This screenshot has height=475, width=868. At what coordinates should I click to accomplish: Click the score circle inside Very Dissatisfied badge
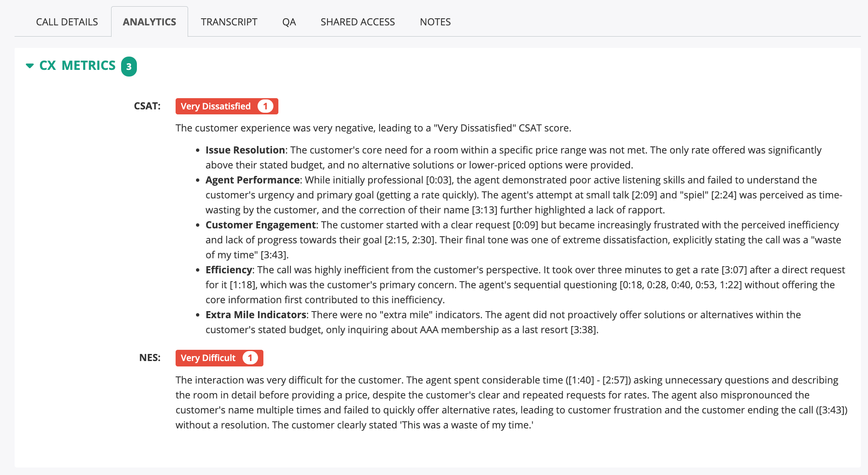[x=265, y=106]
